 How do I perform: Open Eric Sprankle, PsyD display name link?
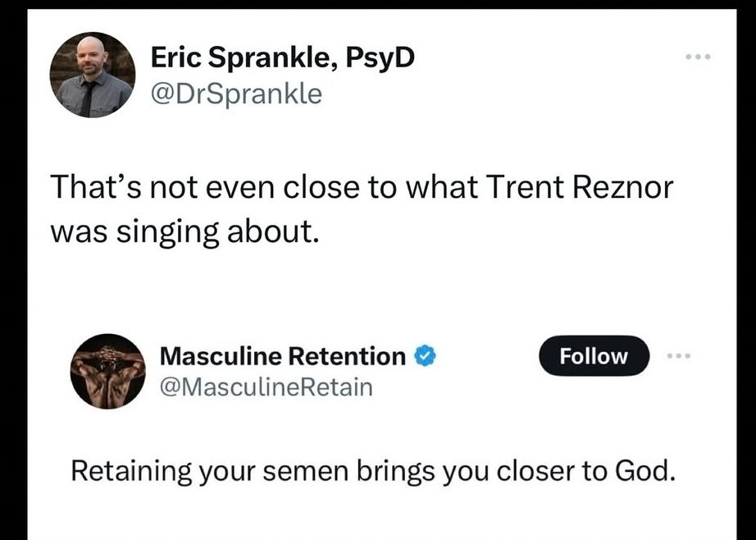coord(283,57)
